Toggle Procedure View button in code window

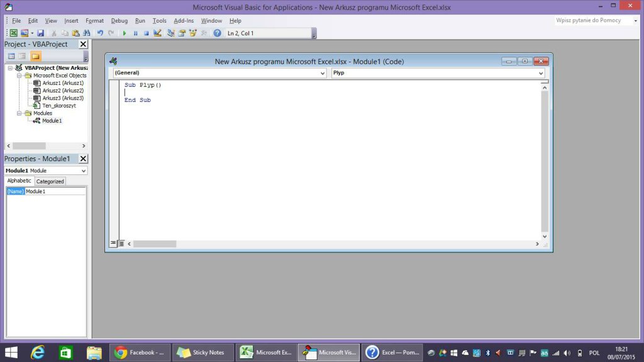pos(113,244)
